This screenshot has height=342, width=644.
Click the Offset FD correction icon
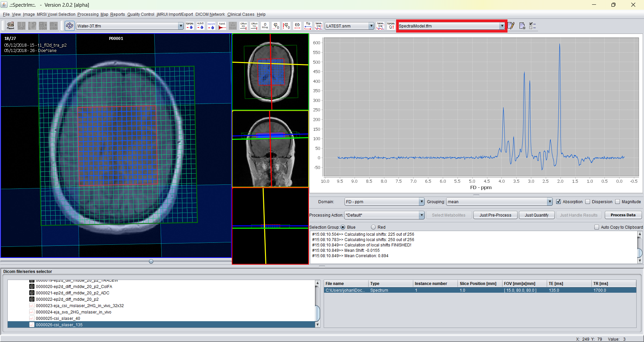coord(244,26)
